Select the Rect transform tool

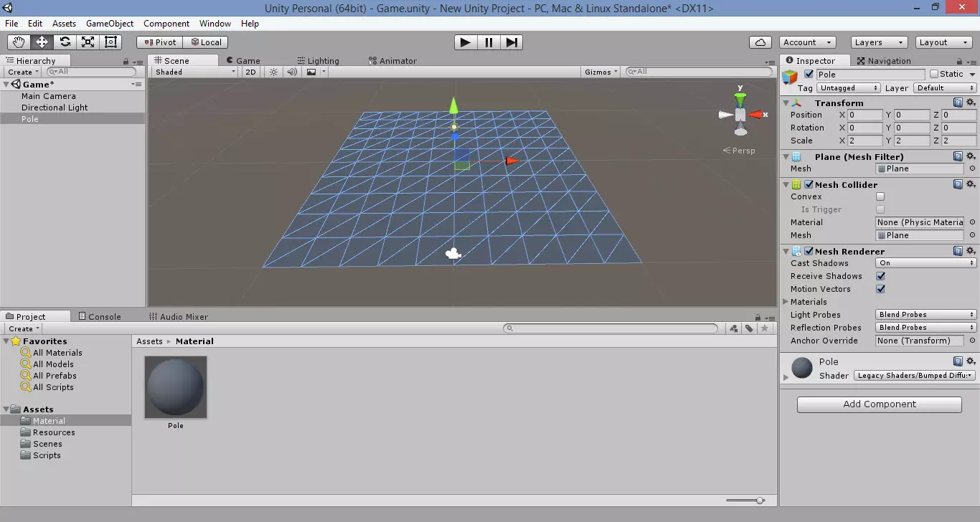point(110,42)
